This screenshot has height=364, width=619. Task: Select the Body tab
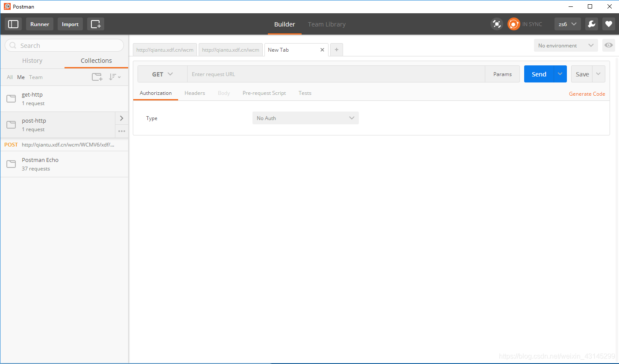tap(224, 93)
